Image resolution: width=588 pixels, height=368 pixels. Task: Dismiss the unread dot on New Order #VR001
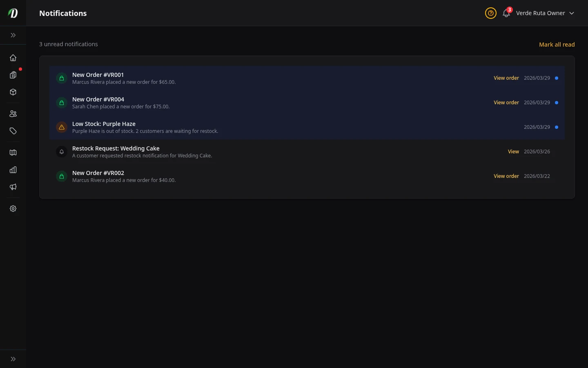557,78
